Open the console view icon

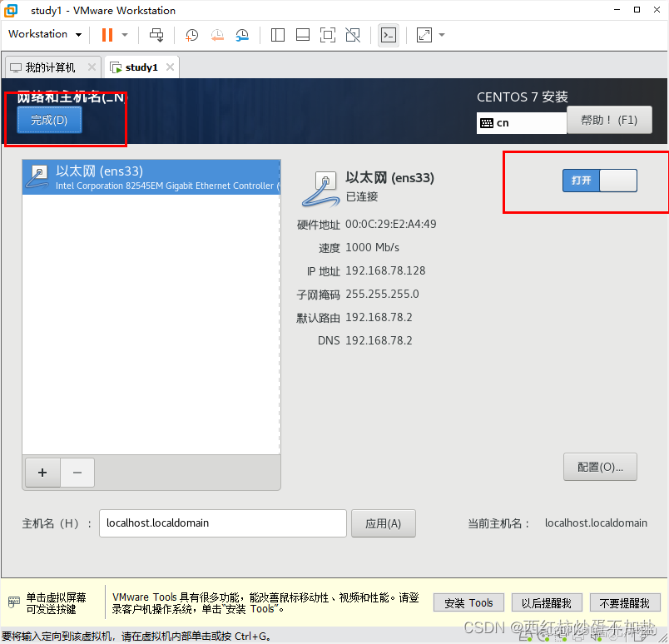coord(389,35)
